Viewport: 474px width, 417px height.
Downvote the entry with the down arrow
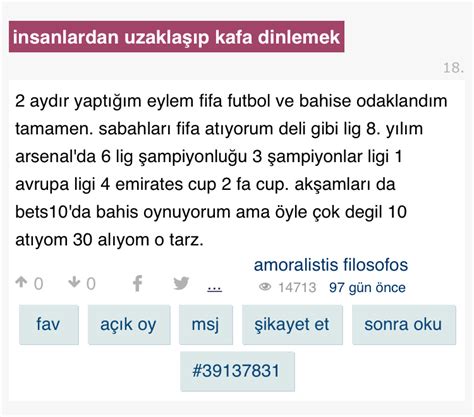pyautogui.click(x=74, y=282)
